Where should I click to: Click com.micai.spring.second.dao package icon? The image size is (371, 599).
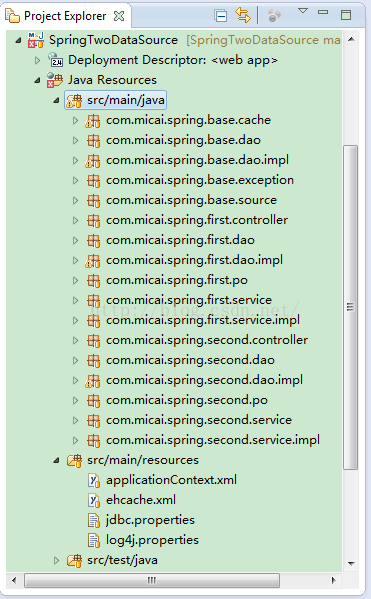click(x=94, y=361)
